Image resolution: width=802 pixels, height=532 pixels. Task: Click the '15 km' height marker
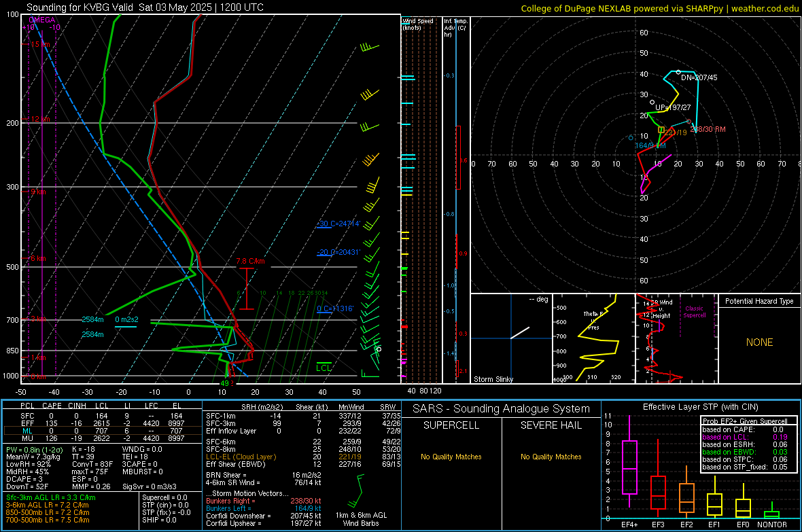[x=40, y=45]
